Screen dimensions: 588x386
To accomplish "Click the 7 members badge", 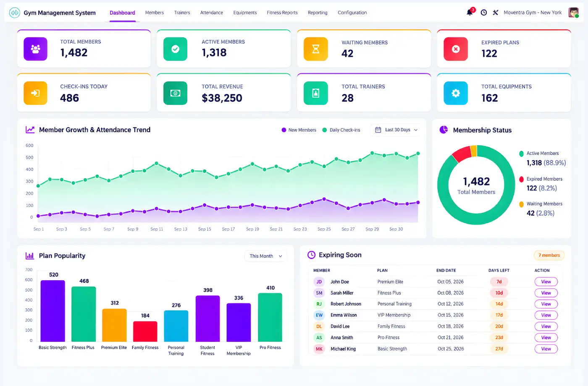I will click(x=549, y=255).
